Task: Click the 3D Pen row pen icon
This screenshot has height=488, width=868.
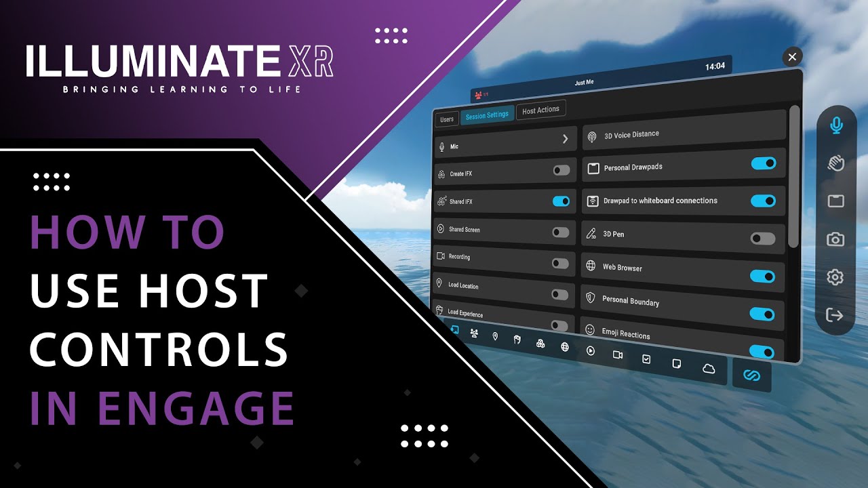Action: click(x=591, y=234)
